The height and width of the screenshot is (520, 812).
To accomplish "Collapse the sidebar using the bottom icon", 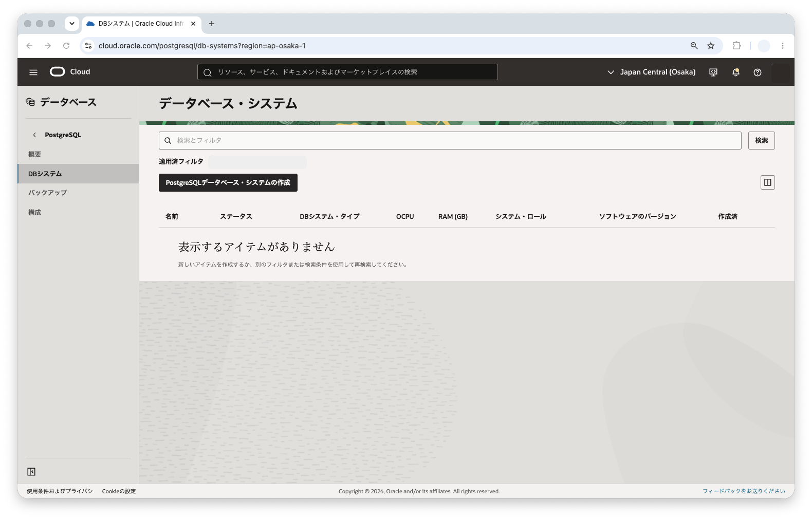I will [x=31, y=472].
